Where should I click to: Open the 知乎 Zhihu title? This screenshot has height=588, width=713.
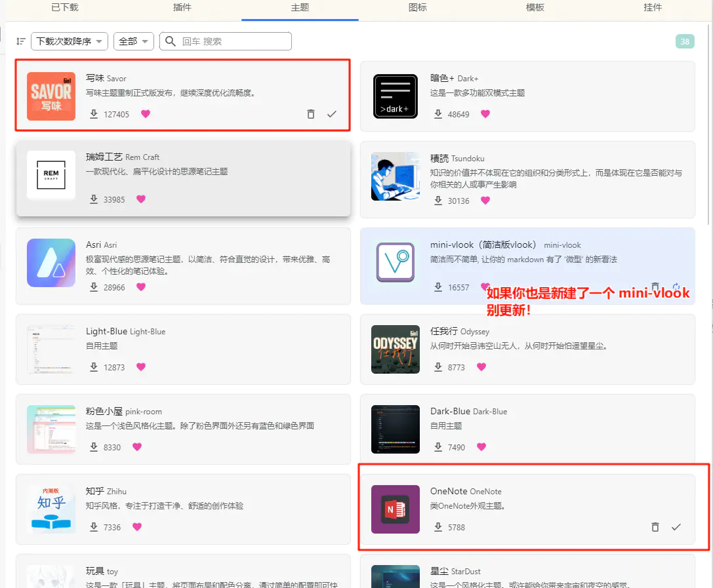point(106,491)
